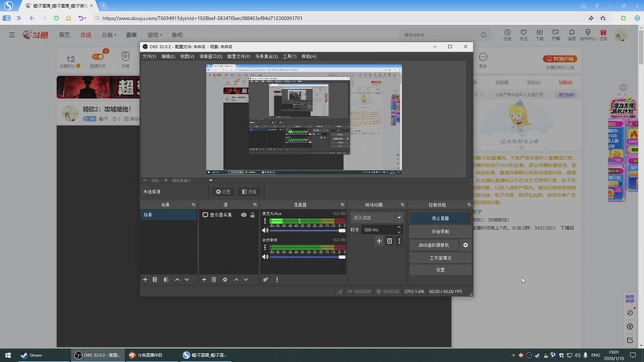
Task: Add a new scene with plus icon
Action: [145, 279]
